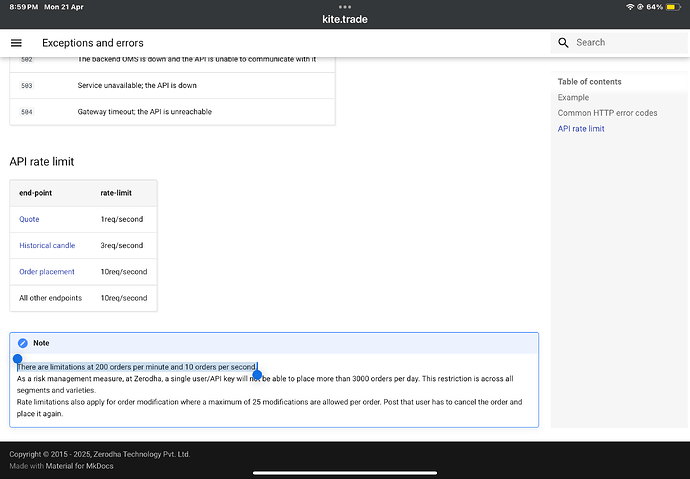Click the Table of contents heading

(x=589, y=82)
